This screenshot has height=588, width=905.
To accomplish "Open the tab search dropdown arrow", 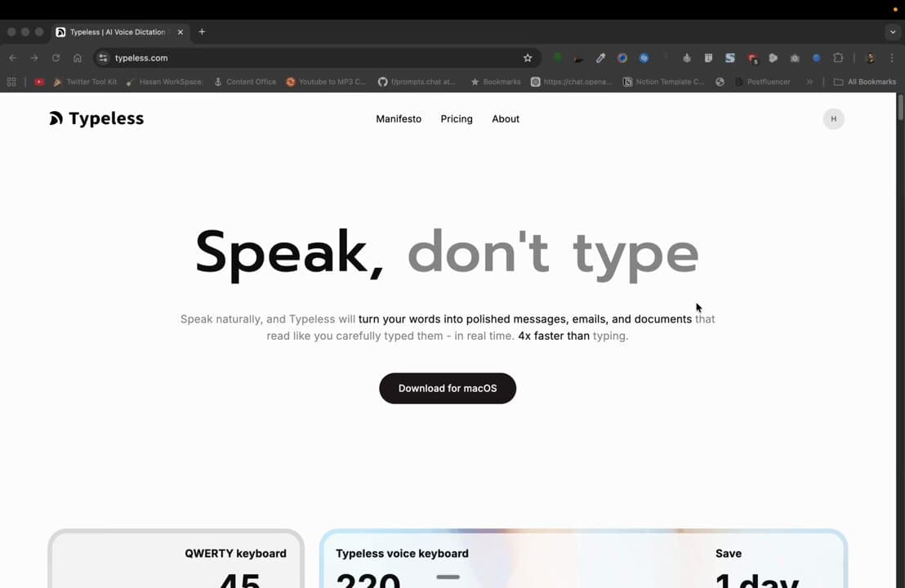I will [893, 32].
